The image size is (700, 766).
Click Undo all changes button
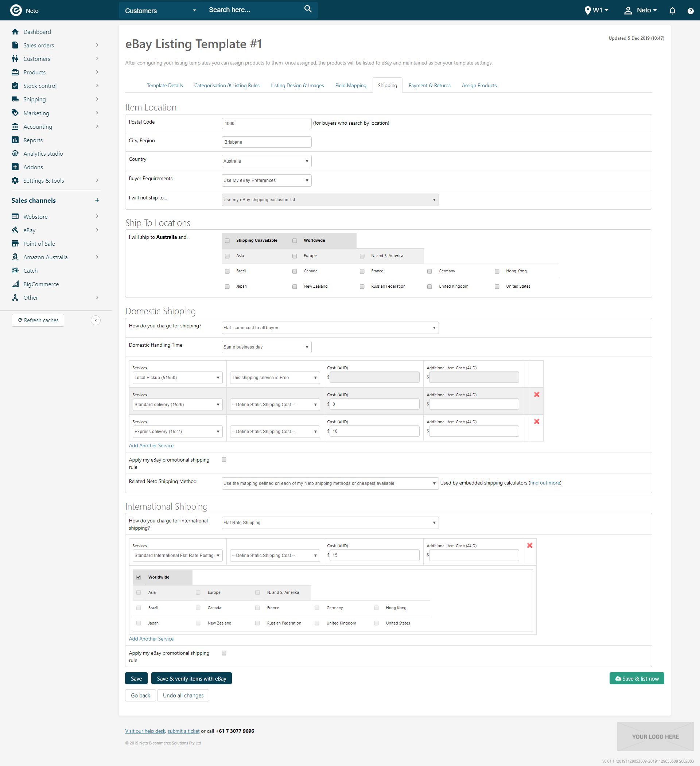pyautogui.click(x=183, y=695)
